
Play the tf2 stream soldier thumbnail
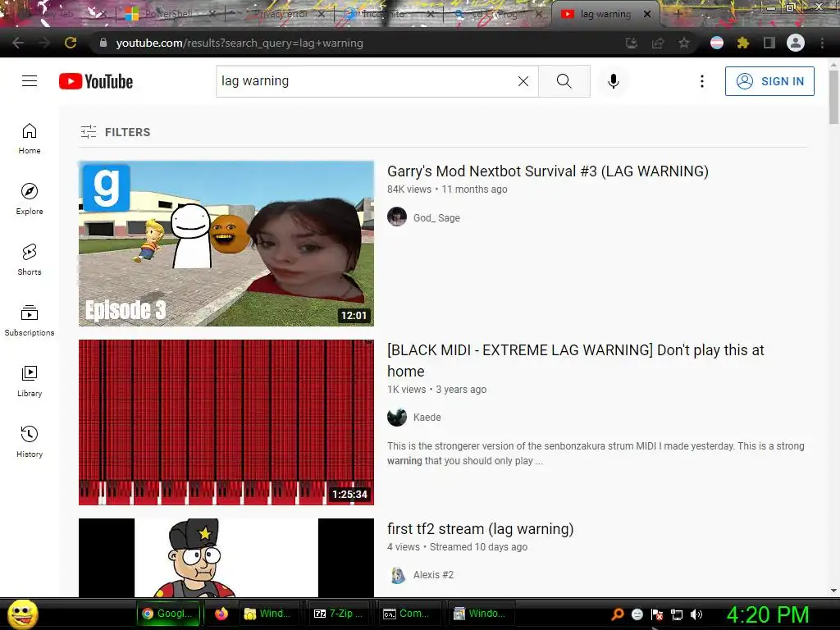226,558
